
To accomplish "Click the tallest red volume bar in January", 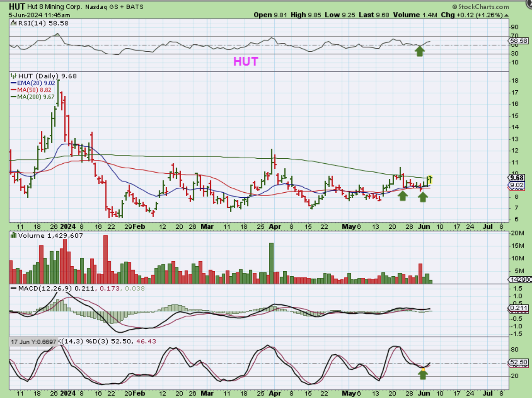I will [105, 259].
